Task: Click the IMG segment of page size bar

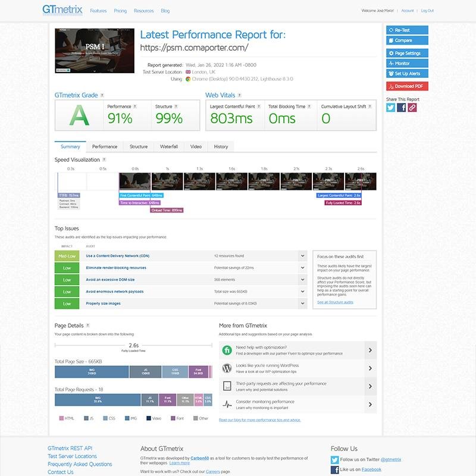Action: [92, 372]
